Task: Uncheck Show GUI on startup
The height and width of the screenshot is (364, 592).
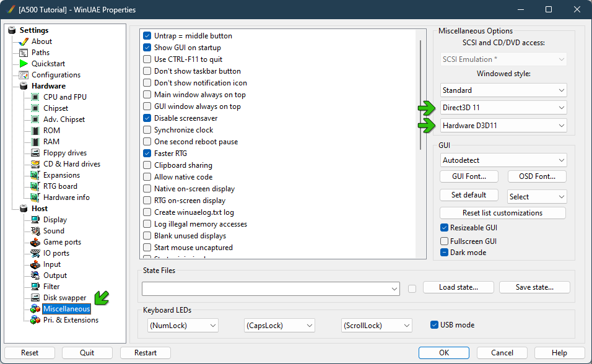Action: click(x=147, y=48)
